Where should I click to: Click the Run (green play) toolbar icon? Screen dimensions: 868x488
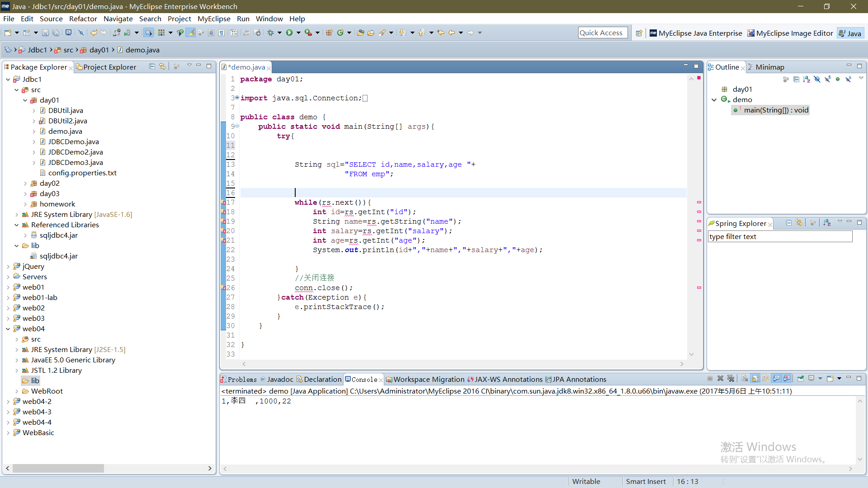289,33
